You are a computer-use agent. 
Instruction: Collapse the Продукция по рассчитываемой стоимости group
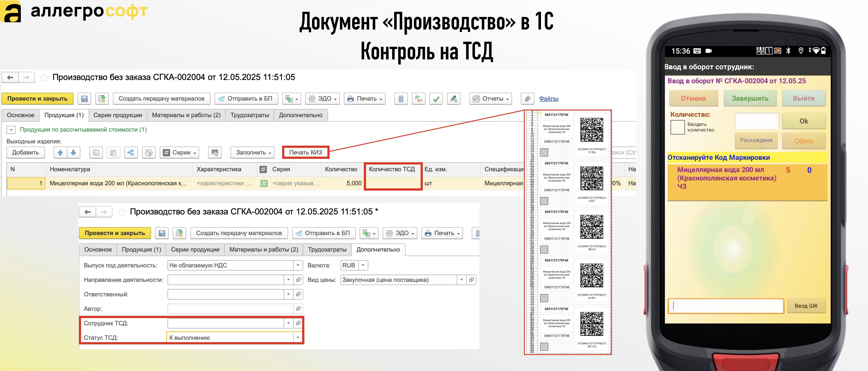[11, 129]
